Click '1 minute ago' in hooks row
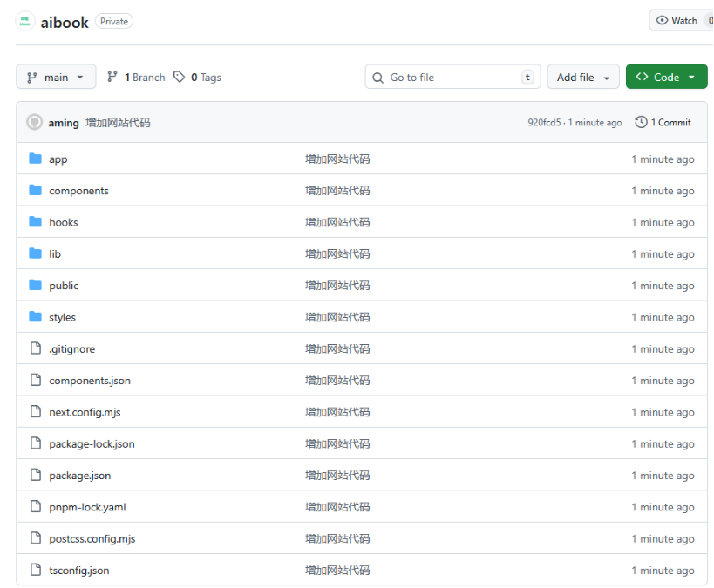714x588 pixels. [663, 222]
